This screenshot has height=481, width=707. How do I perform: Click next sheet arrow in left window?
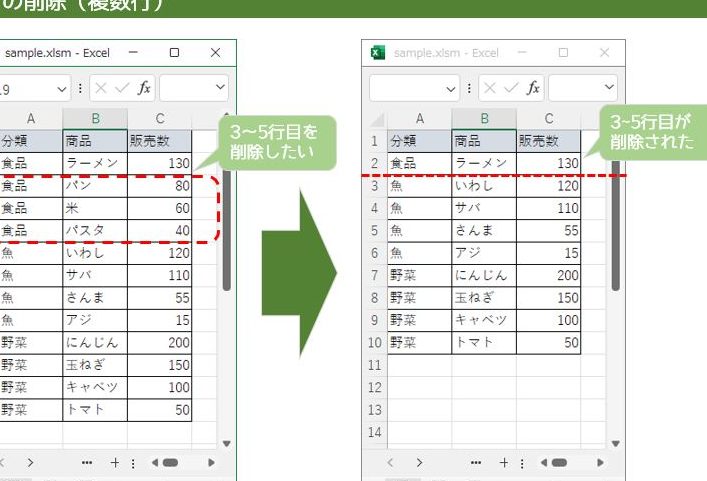click(30, 463)
